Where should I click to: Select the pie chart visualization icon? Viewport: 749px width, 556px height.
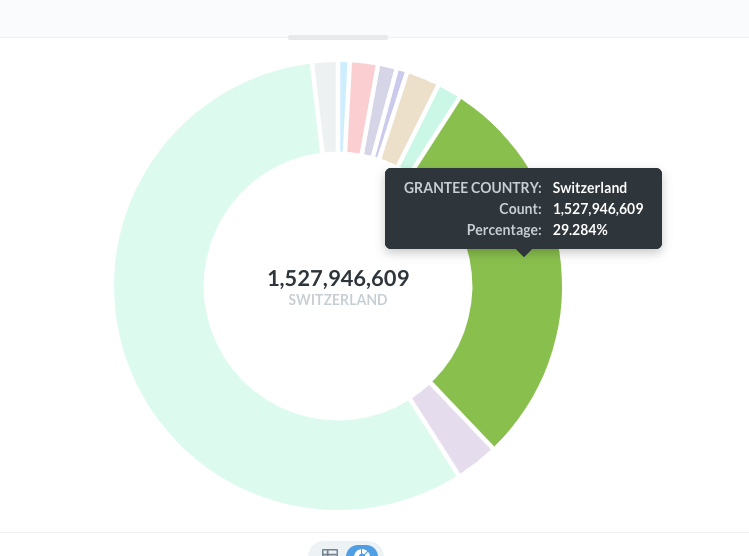click(x=362, y=551)
